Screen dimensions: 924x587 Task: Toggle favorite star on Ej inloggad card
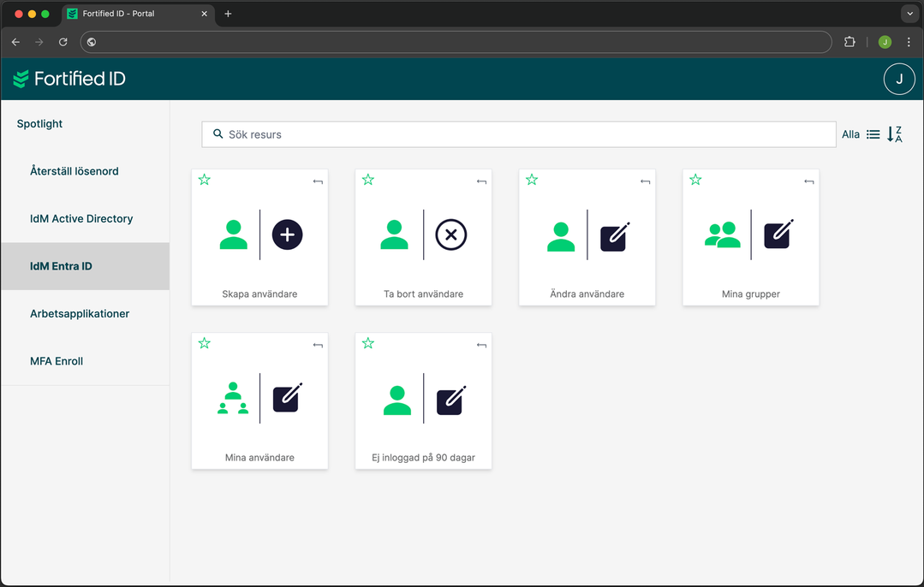368,343
